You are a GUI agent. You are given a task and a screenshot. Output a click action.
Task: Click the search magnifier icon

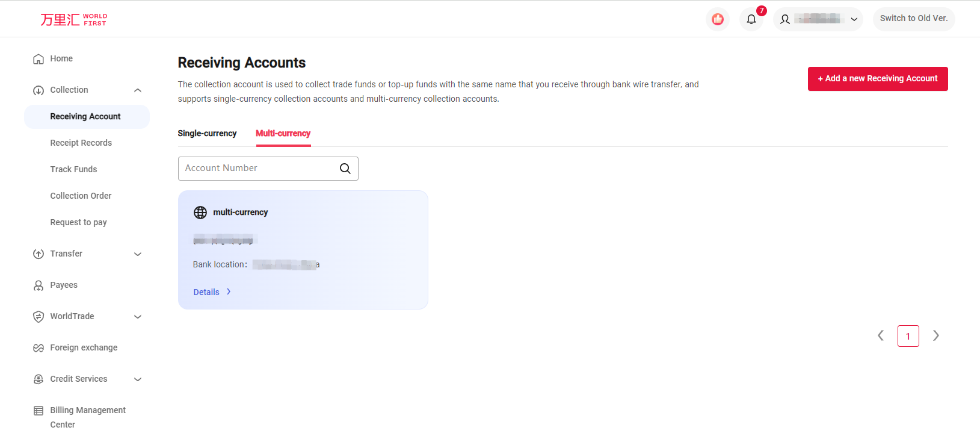(x=345, y=169)
